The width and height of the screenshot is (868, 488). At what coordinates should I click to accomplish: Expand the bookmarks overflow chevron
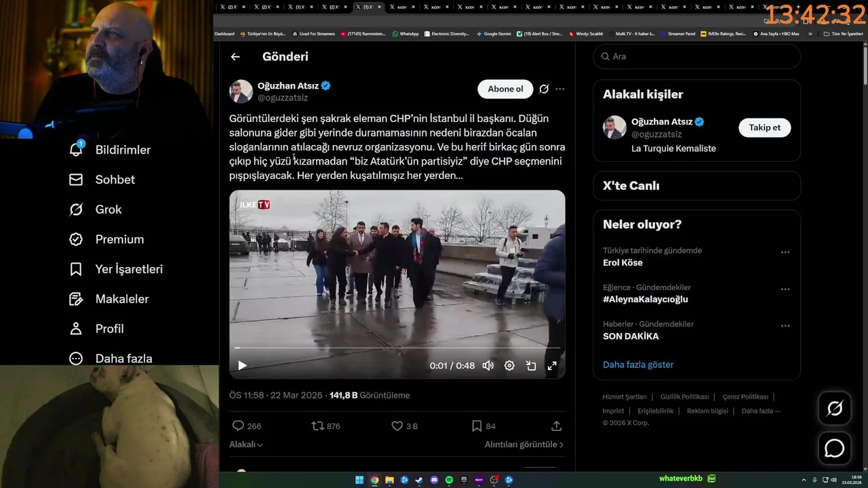810,33
